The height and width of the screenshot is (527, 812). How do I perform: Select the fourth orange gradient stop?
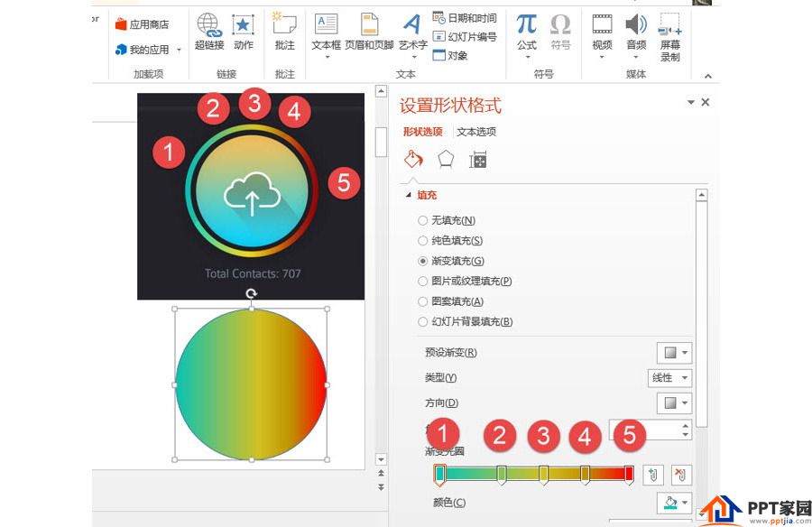click(585, 474)
